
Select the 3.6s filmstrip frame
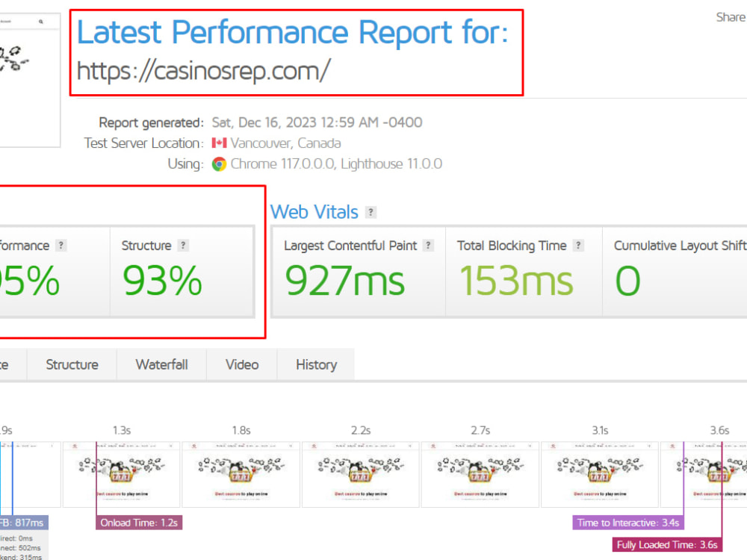(x=704, y=474)
